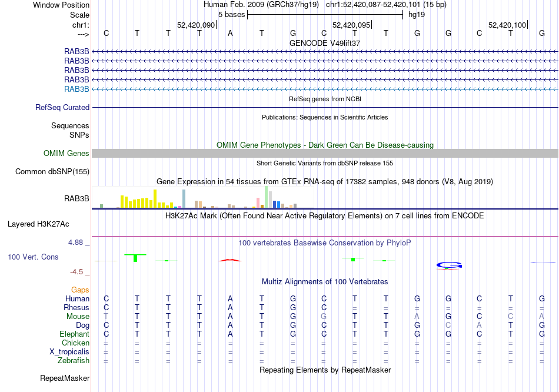Click the 52,420,095 position marker
This screenshot has height=392, width=559.
351,25
